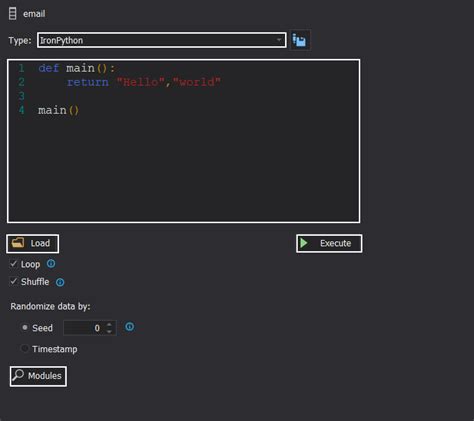Click the email list icon at top
The height and width of the screenshot is (421, 474).
pyautogui.click(x=12, y=14)
